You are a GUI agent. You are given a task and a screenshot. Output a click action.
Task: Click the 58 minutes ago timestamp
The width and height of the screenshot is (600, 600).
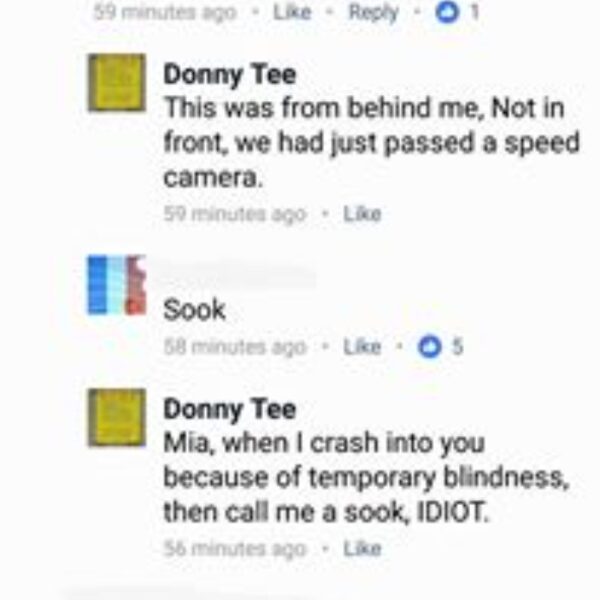235,347
